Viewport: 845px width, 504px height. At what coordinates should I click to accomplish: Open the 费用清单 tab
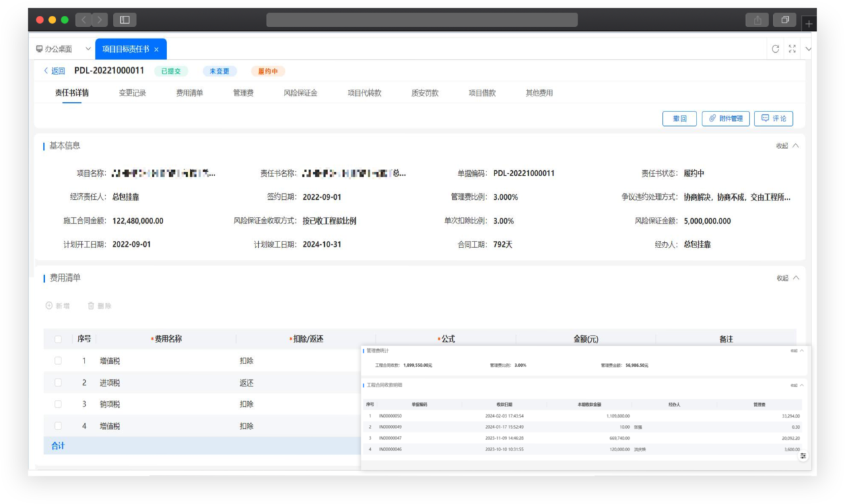click(x=189, y=93)
